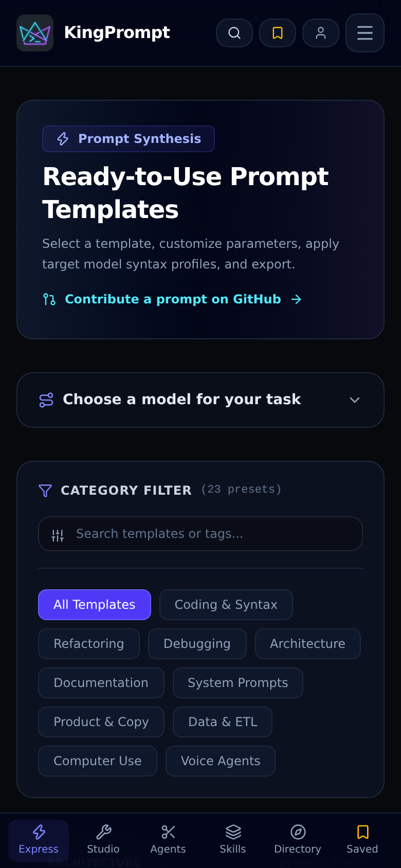Click the sliders icon in the search box
Screen dimensions: 401x868
[x=58, y=535]
